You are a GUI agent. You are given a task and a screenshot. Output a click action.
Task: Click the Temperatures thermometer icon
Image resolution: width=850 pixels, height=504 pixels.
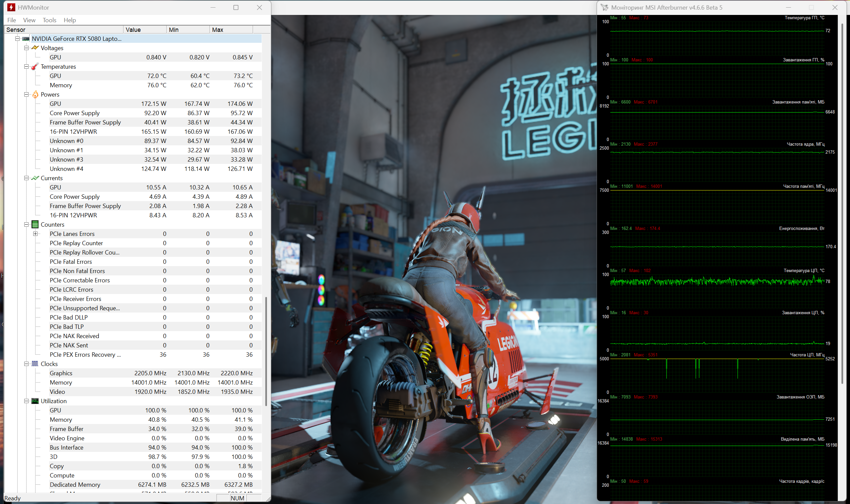[35, 67]
